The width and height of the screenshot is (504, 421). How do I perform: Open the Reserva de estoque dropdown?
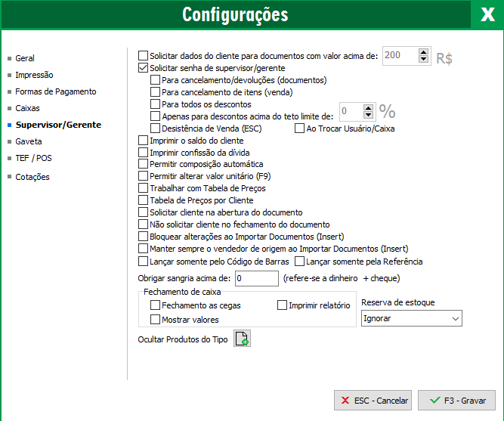point(411,319)
